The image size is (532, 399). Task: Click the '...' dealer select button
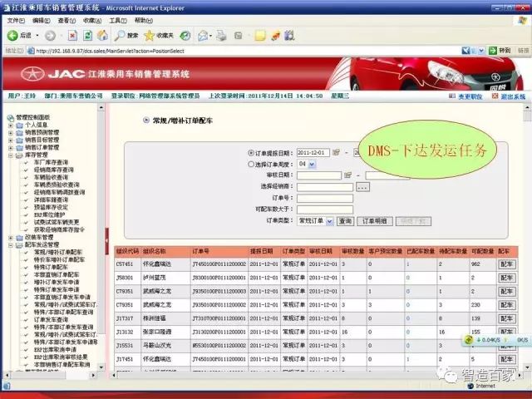click(362, 187)
